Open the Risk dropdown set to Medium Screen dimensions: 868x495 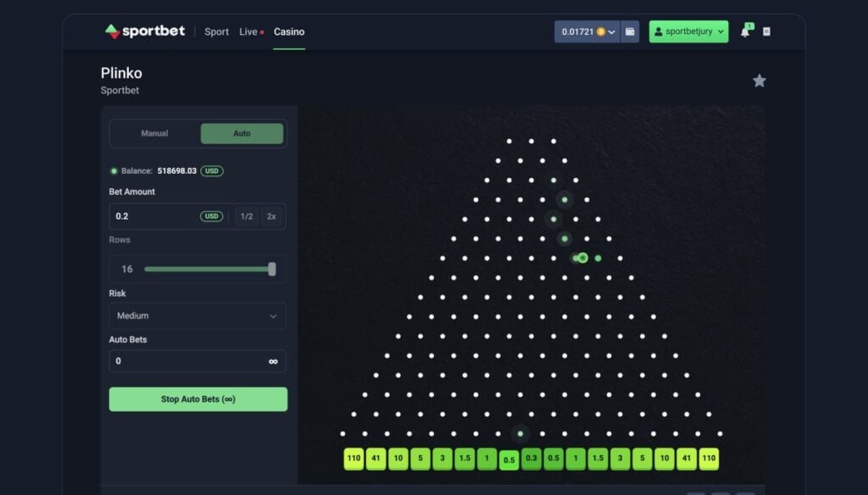click(x=198, y=315)
